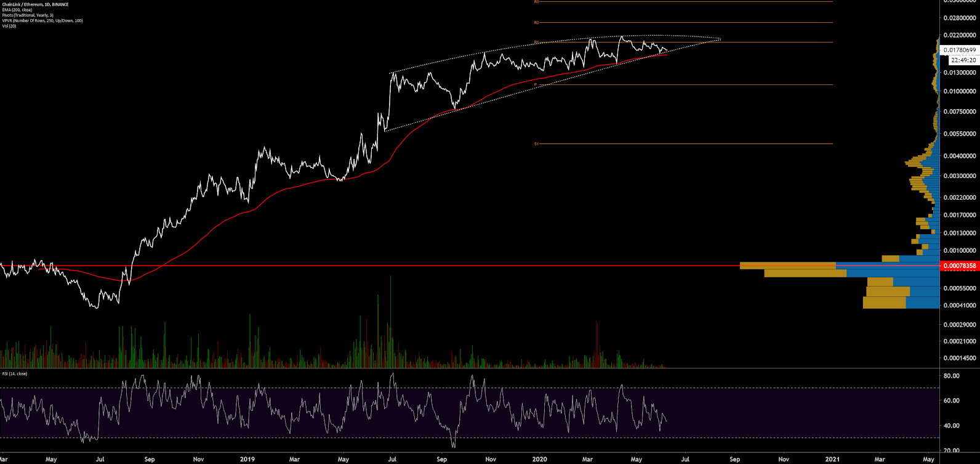Click the 40.00 RSI axis value
The image size is (980, 464).
tap(952, 426)
